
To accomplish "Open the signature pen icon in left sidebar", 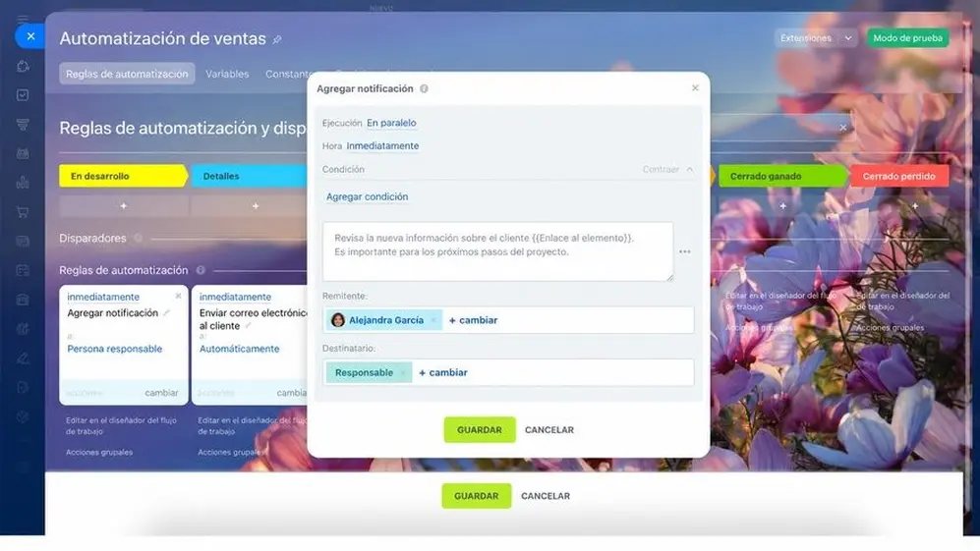I will tap(23, 358).
